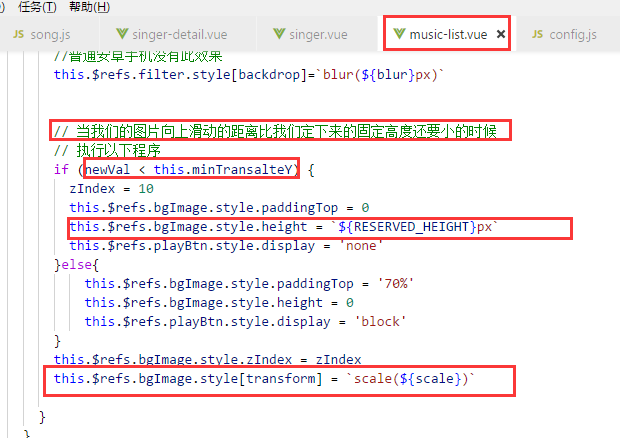Click the bgImage height = 0 line
Screen dimensions: 620x438
pyautogui.click(x=219, y=302)
